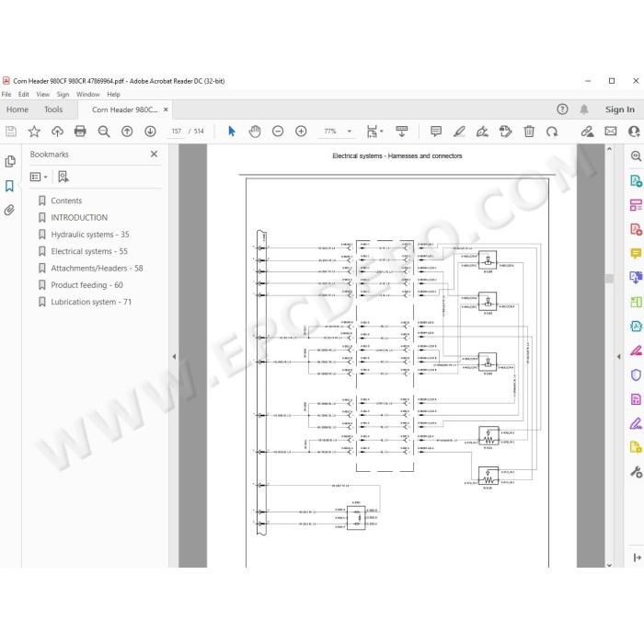Open the Protect shield tool in right pane
The width and height of the screenshot is (644, 644).
coord(636,375)
